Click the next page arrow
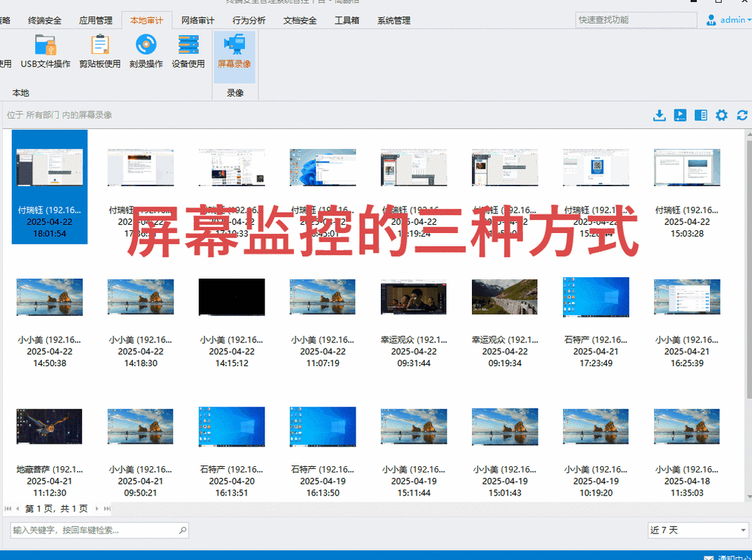752x560 pixels. point(97,508)
